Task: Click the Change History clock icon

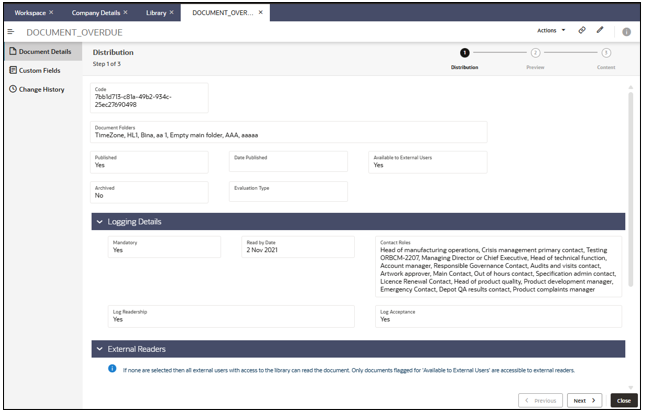Action: (13, 89)
